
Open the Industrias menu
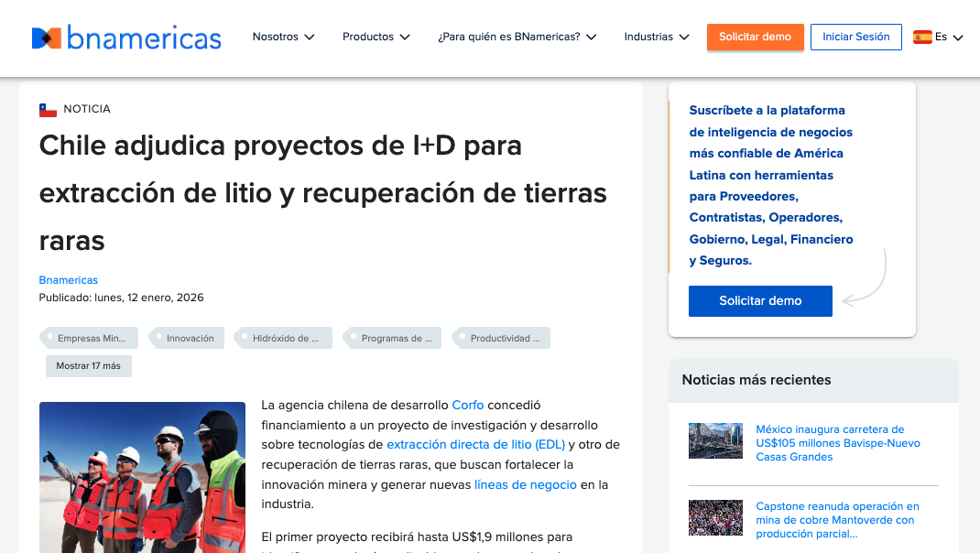(656, 38)
